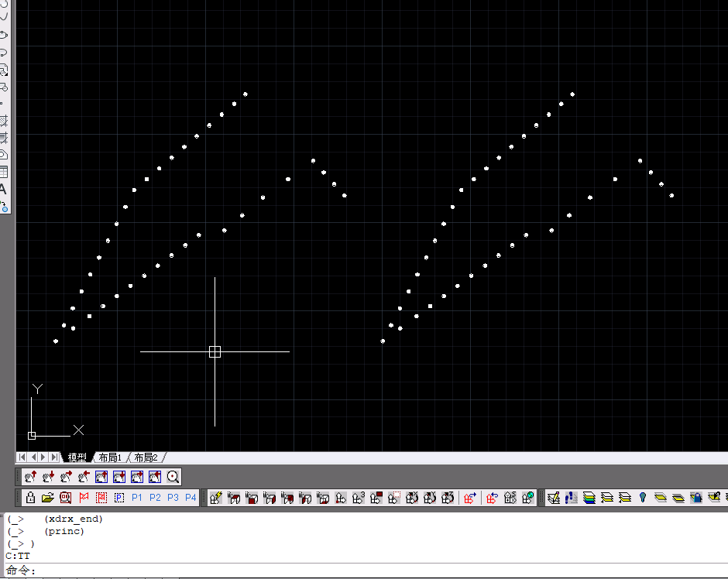Image resolution: width=728 pixels, height=579 pixels.
Task: Click the layer pencil edit icon
Action: [554, 498]
